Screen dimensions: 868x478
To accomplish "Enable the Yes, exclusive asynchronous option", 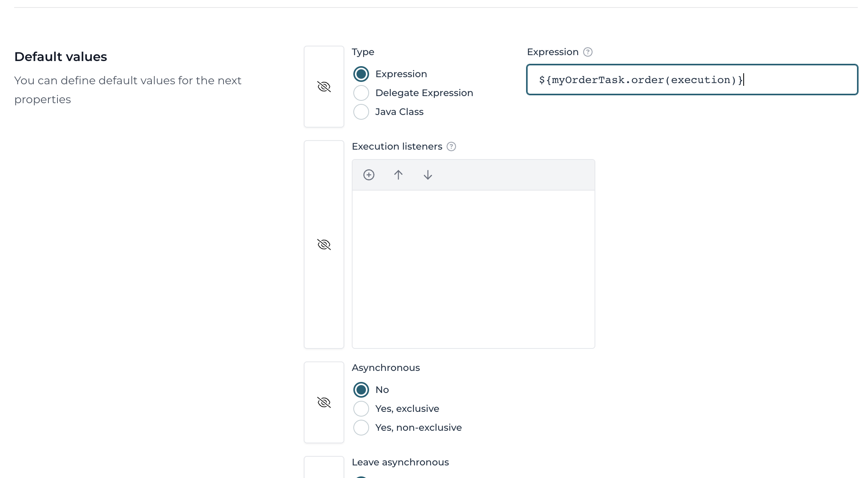I will pyautogui.click(x=361, y=408).
